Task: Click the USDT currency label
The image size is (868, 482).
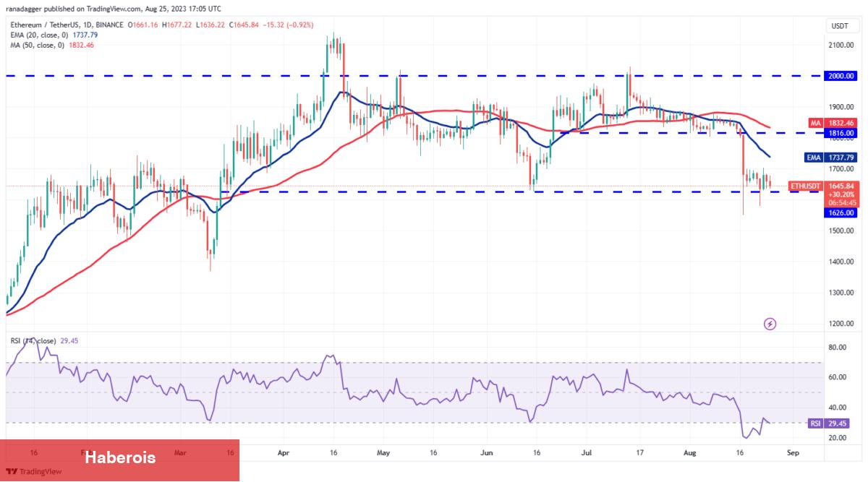Action: tap(839, 26)
